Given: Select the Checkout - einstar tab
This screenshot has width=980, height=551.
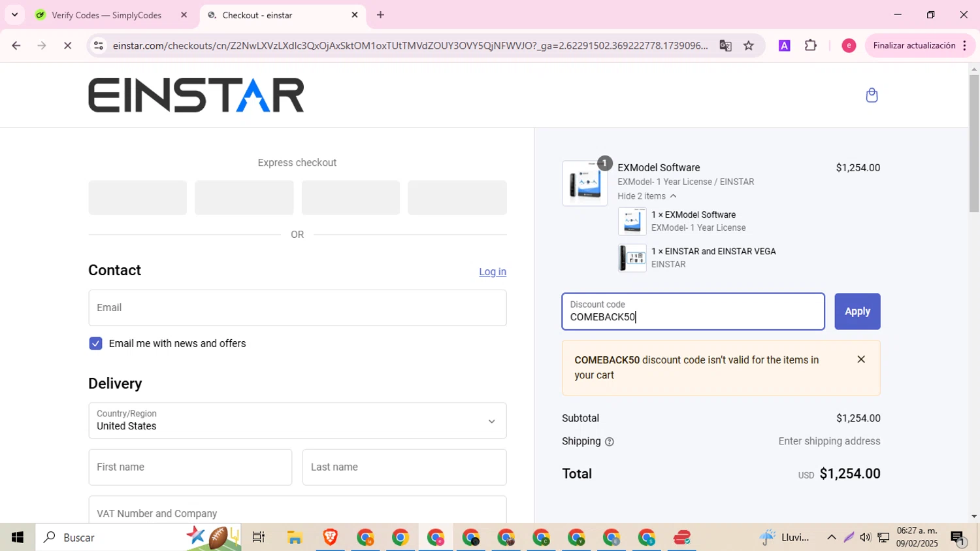Looking at the screenshot, I should click(x=257, y=15).
